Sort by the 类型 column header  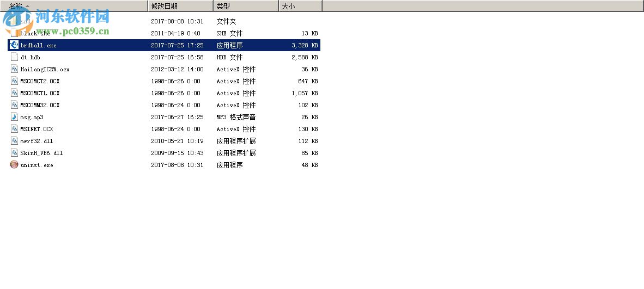[246, 6]
